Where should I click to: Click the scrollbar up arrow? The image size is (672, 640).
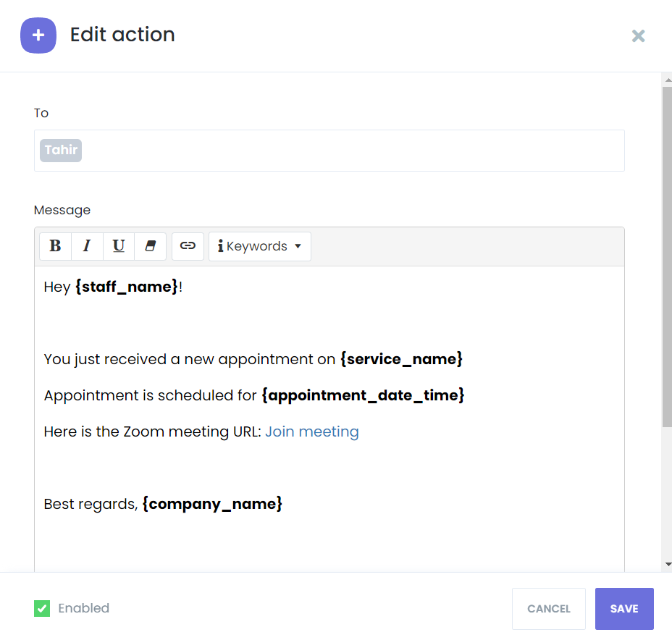pos(668,80)
